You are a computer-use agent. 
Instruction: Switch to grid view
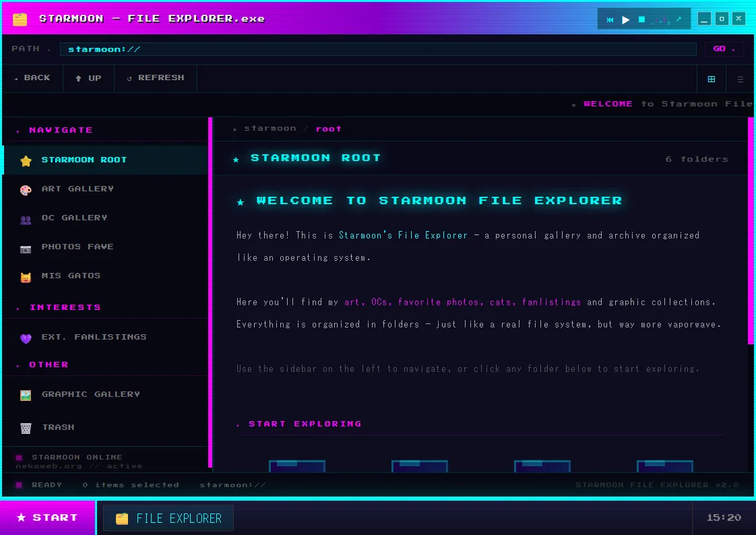pyautogui.click(x=711, y=79)
